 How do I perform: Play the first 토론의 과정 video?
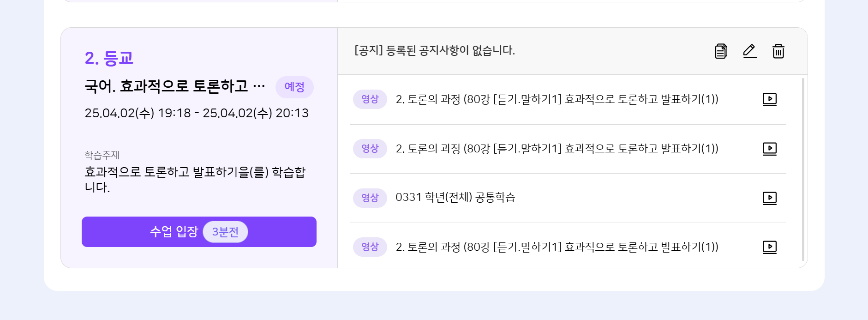tap(769, 99)
